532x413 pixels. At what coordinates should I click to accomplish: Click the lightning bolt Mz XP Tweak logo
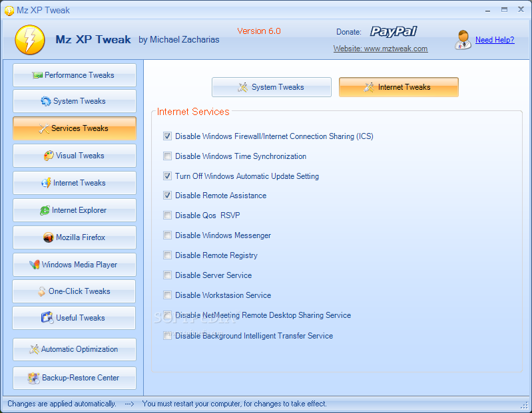(x=30, y=40)
